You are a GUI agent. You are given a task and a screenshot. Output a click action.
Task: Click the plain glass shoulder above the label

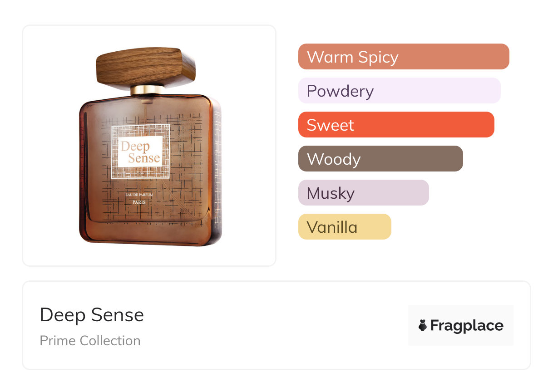coord(145,109)
